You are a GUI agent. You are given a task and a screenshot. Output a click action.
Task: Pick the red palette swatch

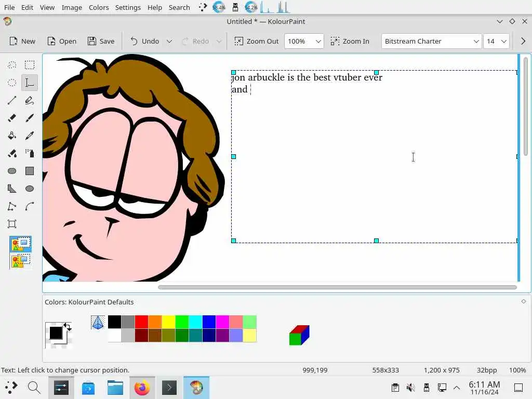click(x=141, y=322)
